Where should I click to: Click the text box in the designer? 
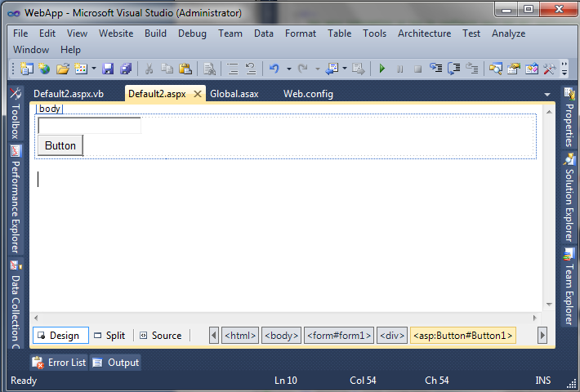[90, 126]
